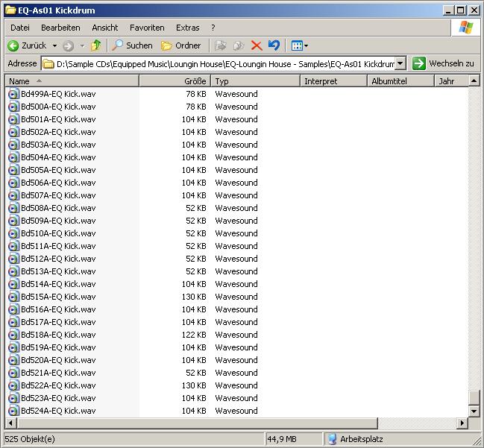This screenshot has width=484, height=448.
Task: Select the Bd514A-EQ Kick.wav file icon
Action: (x=13, y=284)
